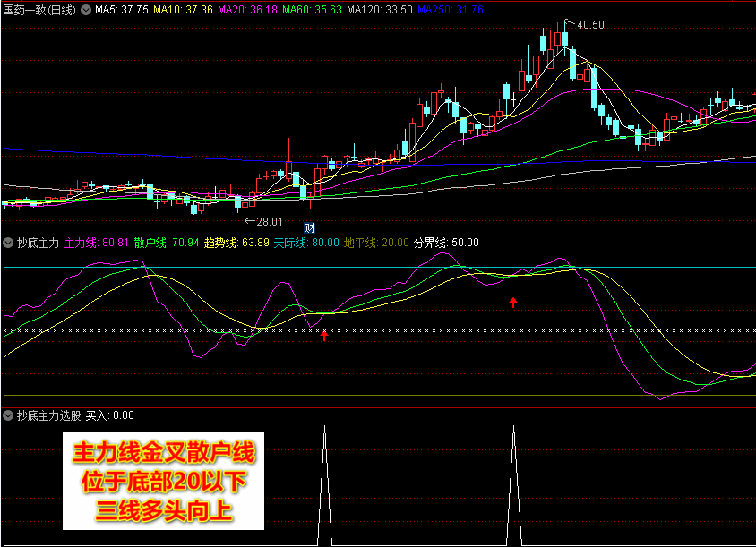The width and height of the screenshot is (756, 547).
Task: Click the candlestick at the 40.50 peak
Action: point(564,38)
